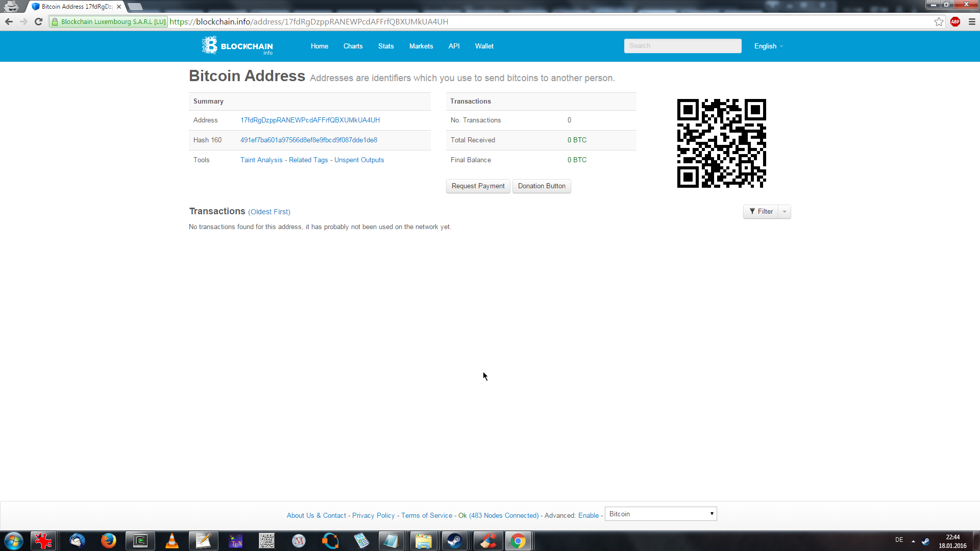
Task: Toggle Oldest First transaction sorting
Action: point(269,212)
